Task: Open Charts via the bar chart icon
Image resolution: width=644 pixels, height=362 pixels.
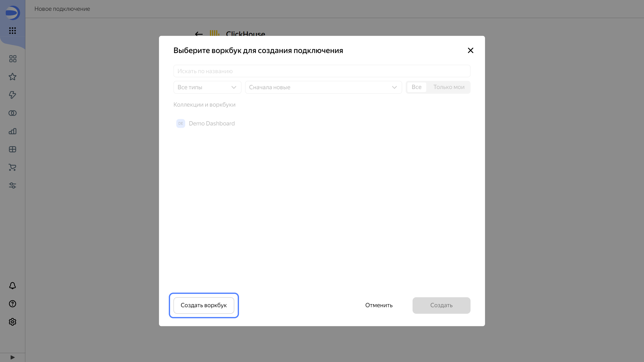Action: pyautogui.click(x=12, y=131)
